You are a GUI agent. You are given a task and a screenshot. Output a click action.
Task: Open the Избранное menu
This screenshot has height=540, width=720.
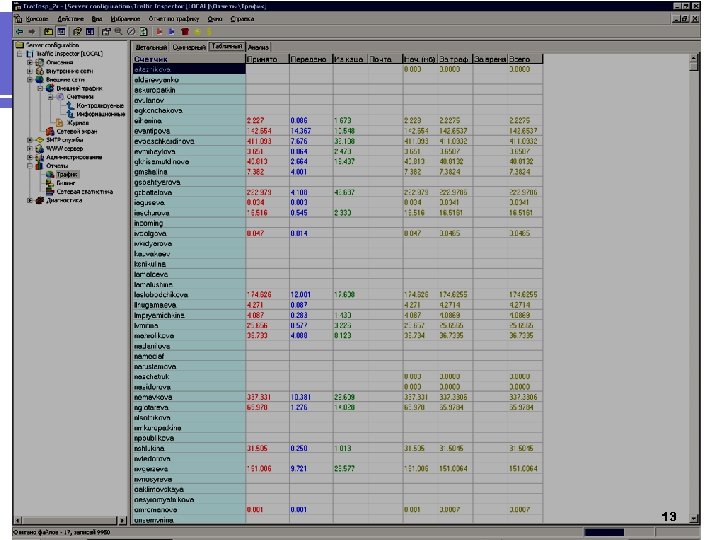(x=125, y=19)
